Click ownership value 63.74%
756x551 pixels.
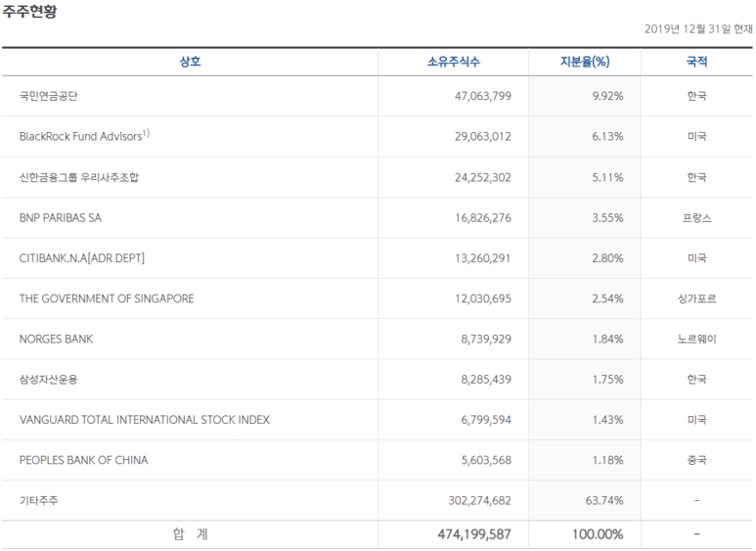point(604,501)
